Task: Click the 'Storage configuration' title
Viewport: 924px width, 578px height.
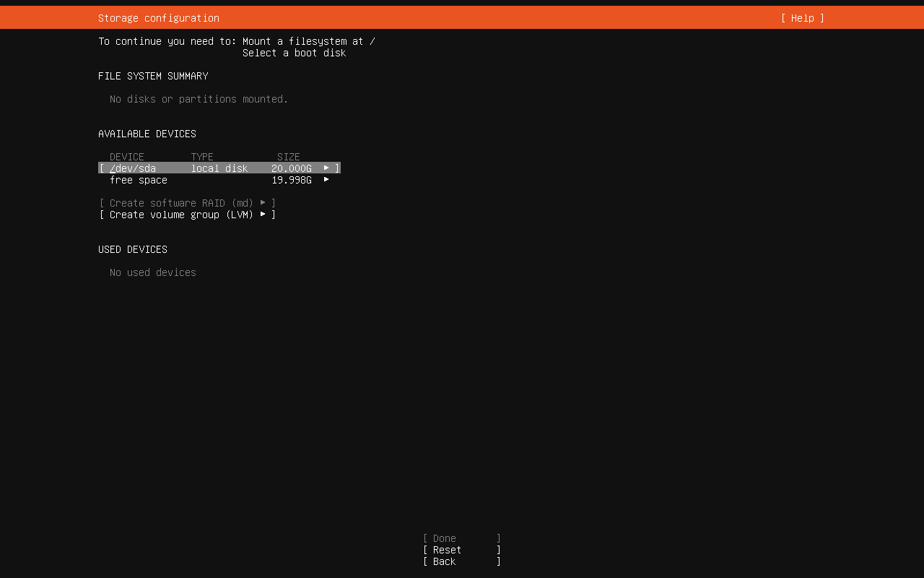Action: (159, 18)
